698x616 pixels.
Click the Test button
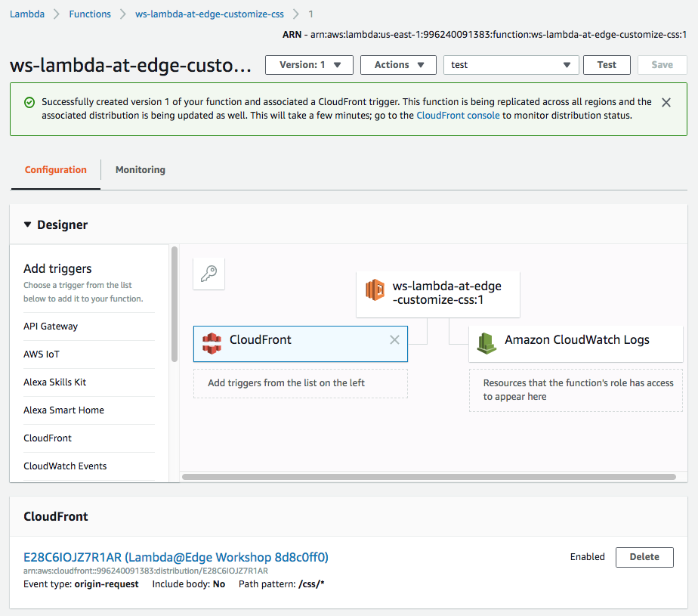click(607, 65)
